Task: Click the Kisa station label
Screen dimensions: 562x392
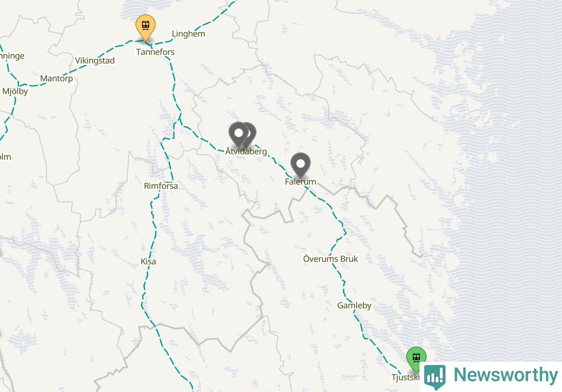Action: coord(148,261)
